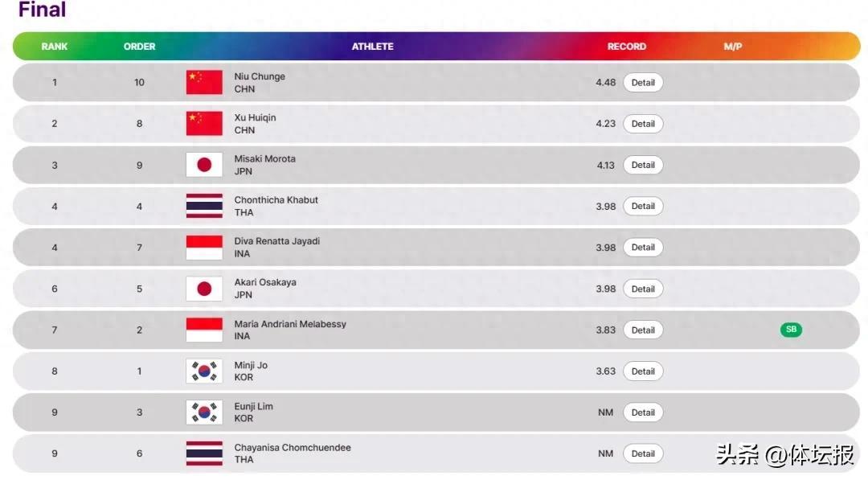Open Detail for Niu Chunge's 4.48 record

click(x=643, y=83)
